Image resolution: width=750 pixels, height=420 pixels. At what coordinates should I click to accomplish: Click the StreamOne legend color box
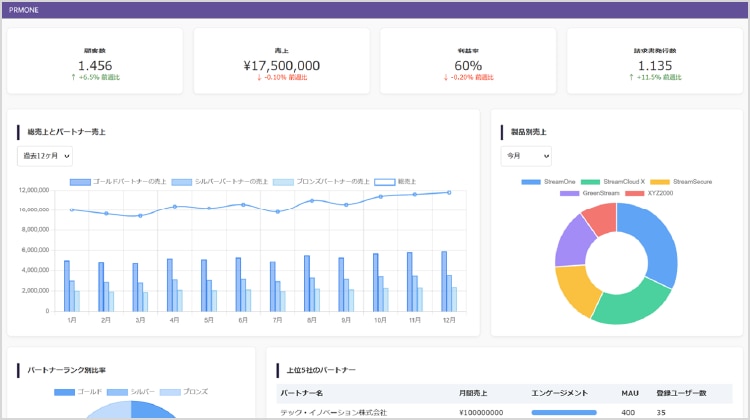(531, 182)
